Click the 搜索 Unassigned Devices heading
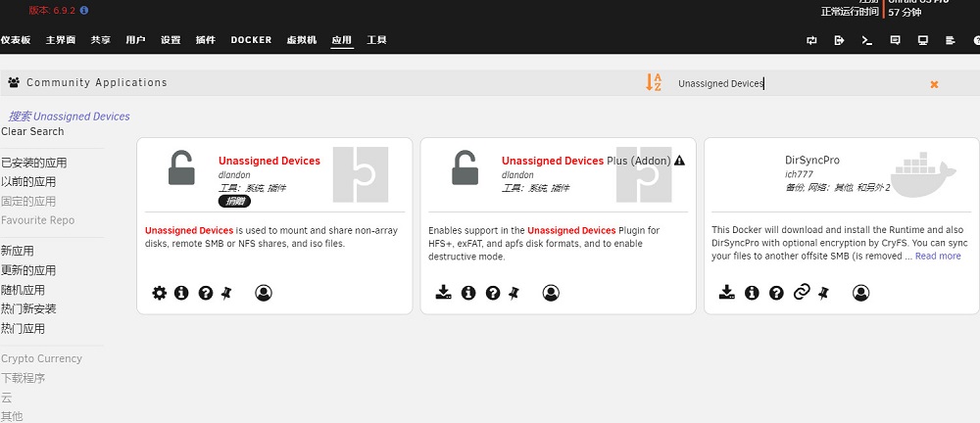 click(69, 117)
